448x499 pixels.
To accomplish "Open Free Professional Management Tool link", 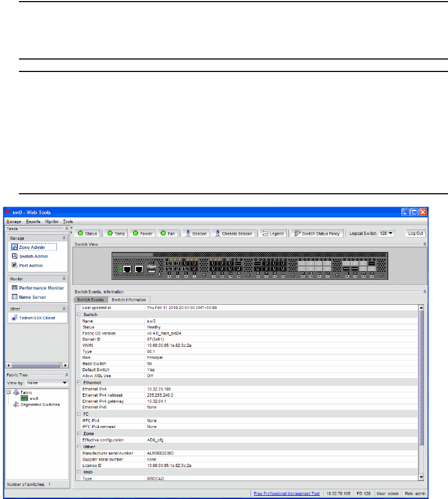I will [287, 494].
